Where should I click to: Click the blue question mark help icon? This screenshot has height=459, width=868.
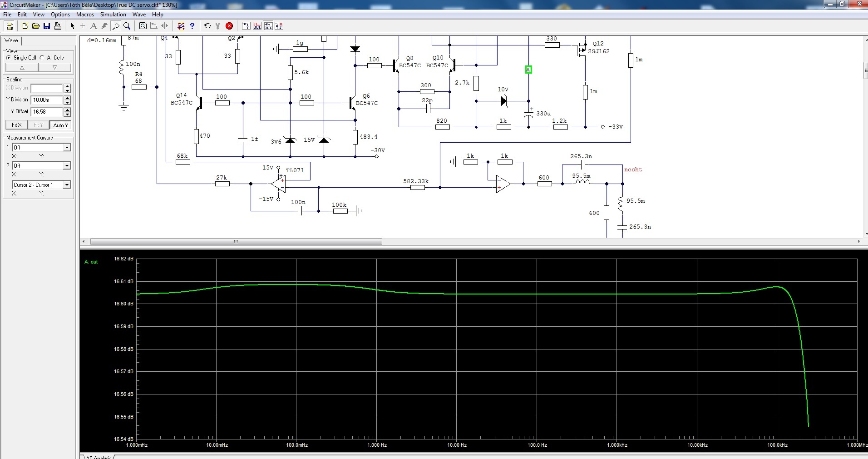[192, 26]
